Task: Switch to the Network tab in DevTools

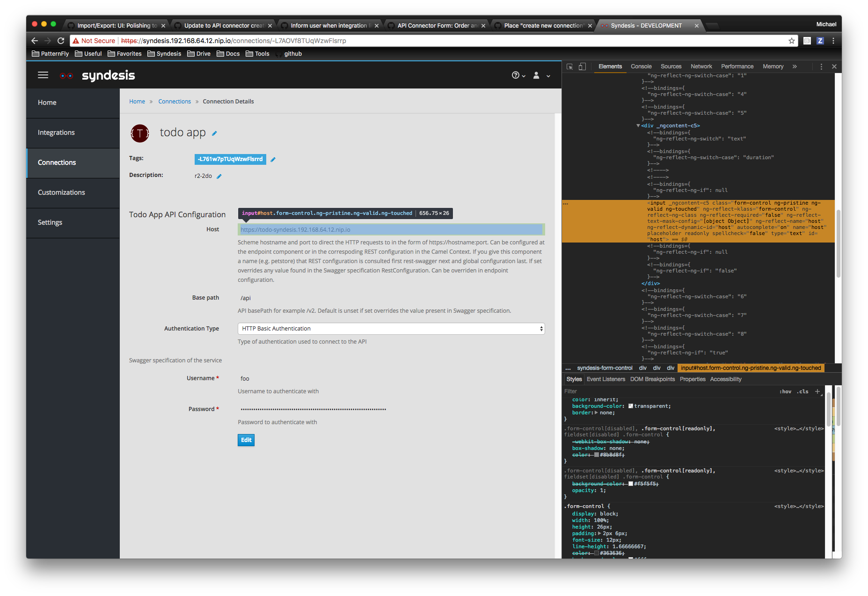Action: click(x=701, y=66)
